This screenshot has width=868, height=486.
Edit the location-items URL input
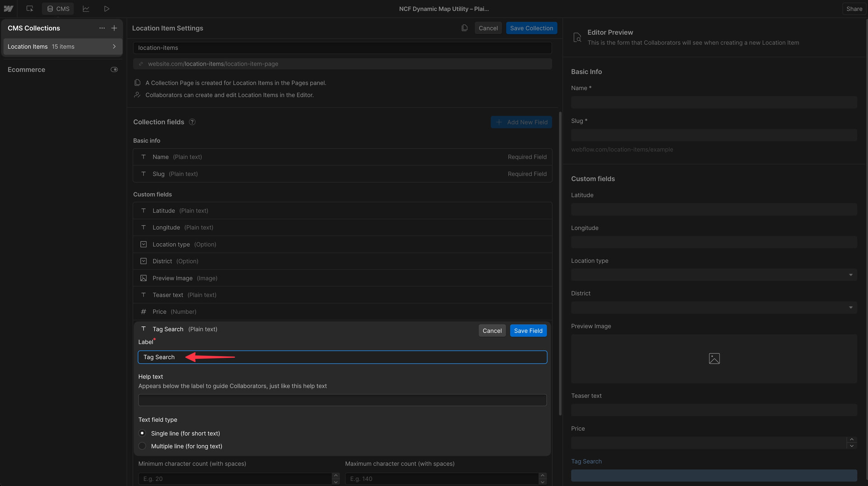tap(342, 48)
